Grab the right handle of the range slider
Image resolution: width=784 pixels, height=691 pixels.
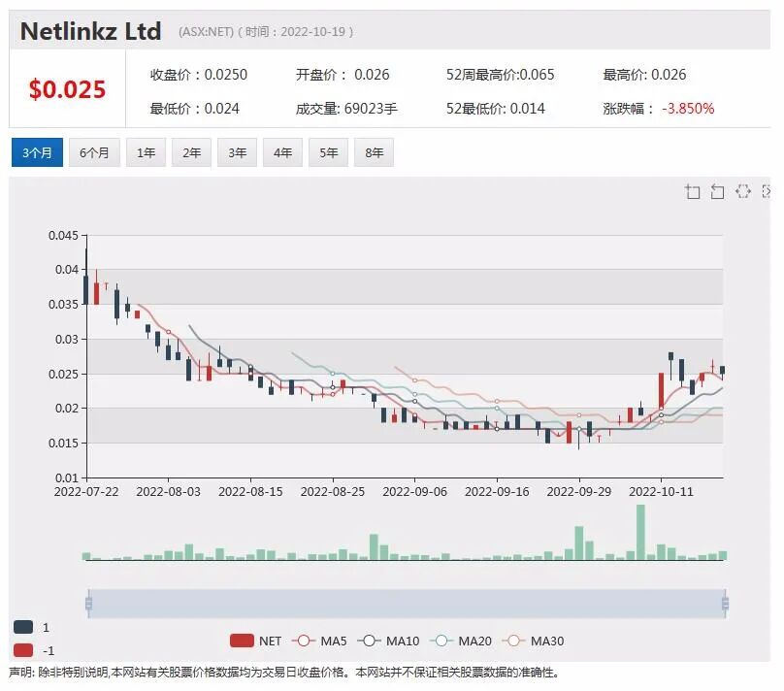click(726, 604)
